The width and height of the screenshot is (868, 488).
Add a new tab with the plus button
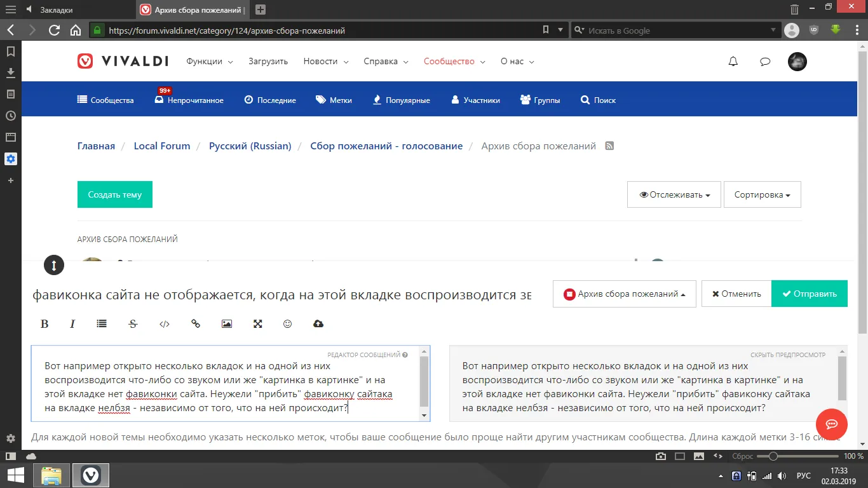(x=260, y=10)
